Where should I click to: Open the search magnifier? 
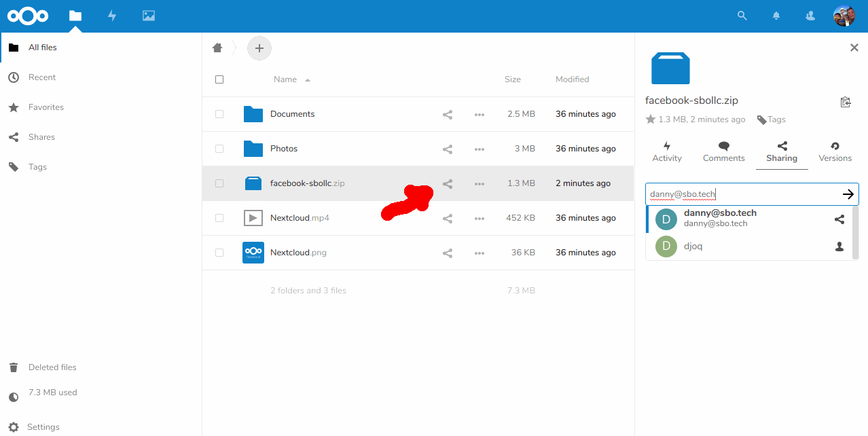click(742, 16)
